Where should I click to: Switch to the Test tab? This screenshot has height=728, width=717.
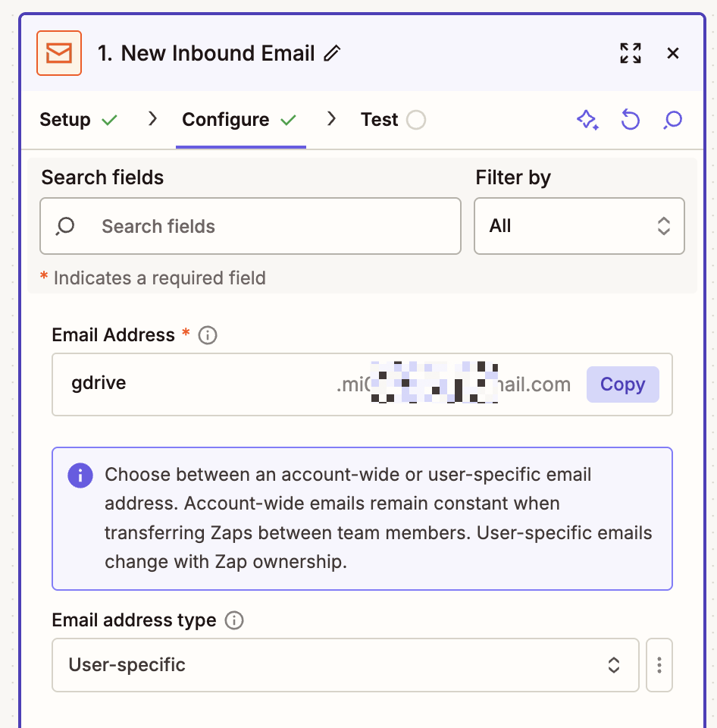tap(379, 119)
